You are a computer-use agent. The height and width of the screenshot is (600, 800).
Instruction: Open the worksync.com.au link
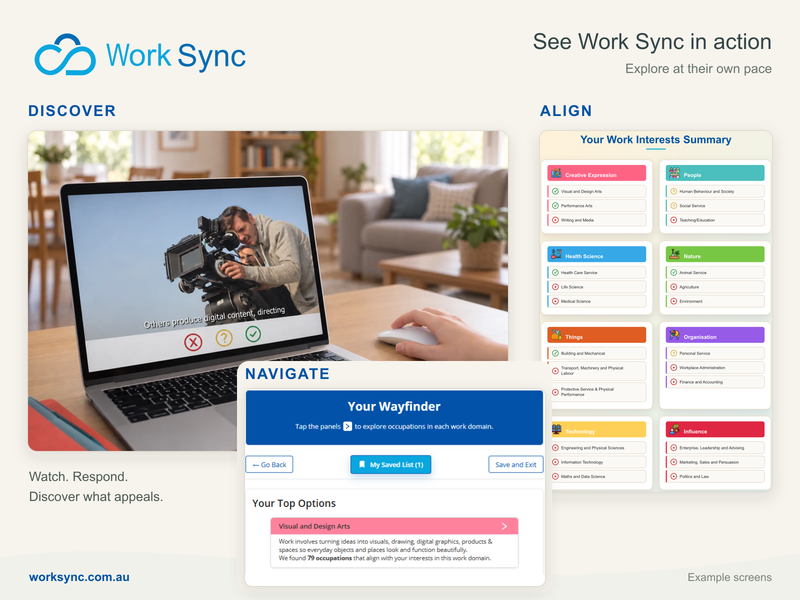(79, 577)
